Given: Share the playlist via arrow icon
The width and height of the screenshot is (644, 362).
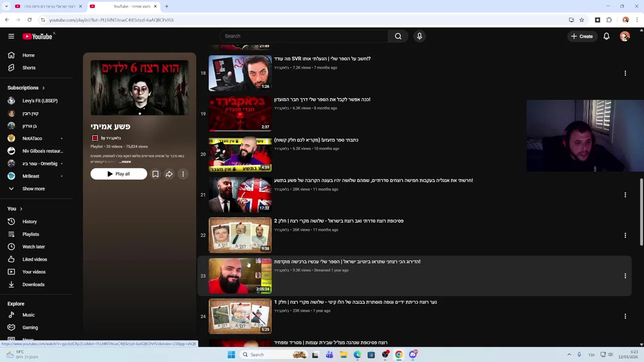Looking at the screenshot, I should [x=169, y=174].
